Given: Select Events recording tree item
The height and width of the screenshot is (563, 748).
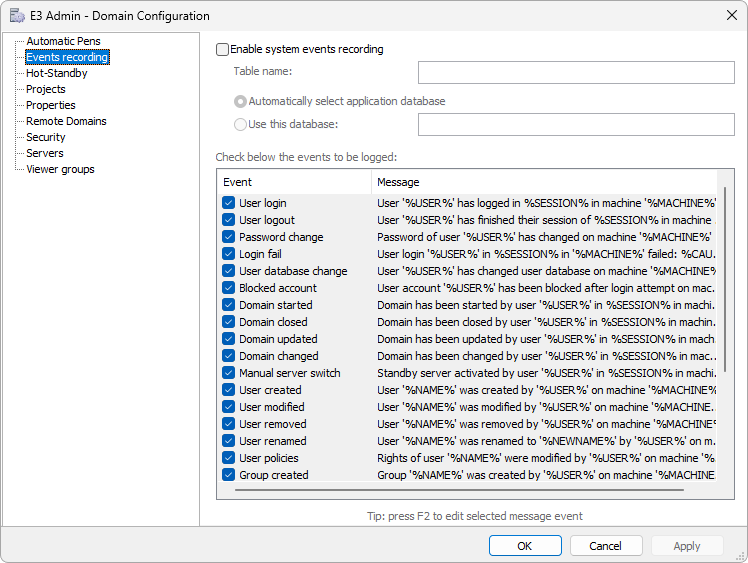Looking at the screenshot, I should click(x=67, y=57).
